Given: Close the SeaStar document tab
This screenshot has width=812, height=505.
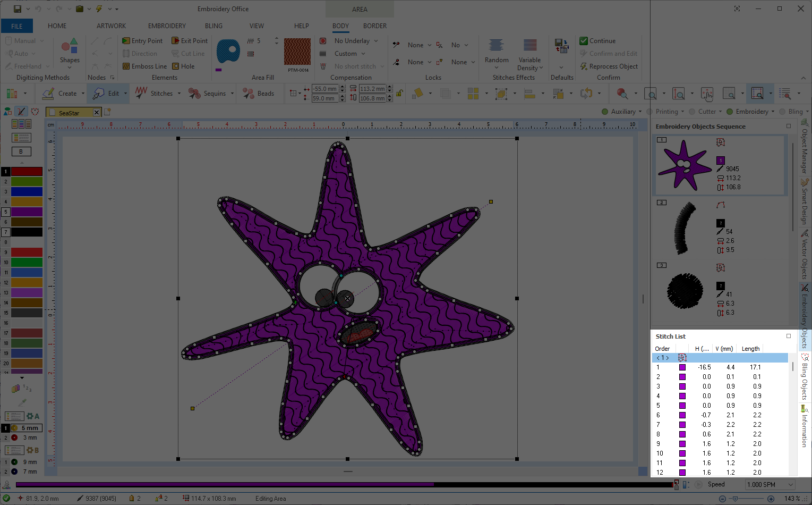Looking at the screenshot, I should [x=97, y=113].
